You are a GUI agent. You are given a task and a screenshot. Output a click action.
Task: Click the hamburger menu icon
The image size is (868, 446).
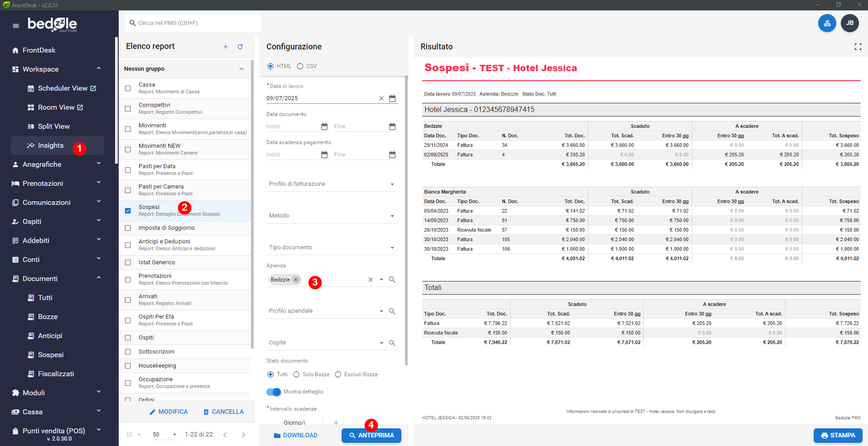16,25
